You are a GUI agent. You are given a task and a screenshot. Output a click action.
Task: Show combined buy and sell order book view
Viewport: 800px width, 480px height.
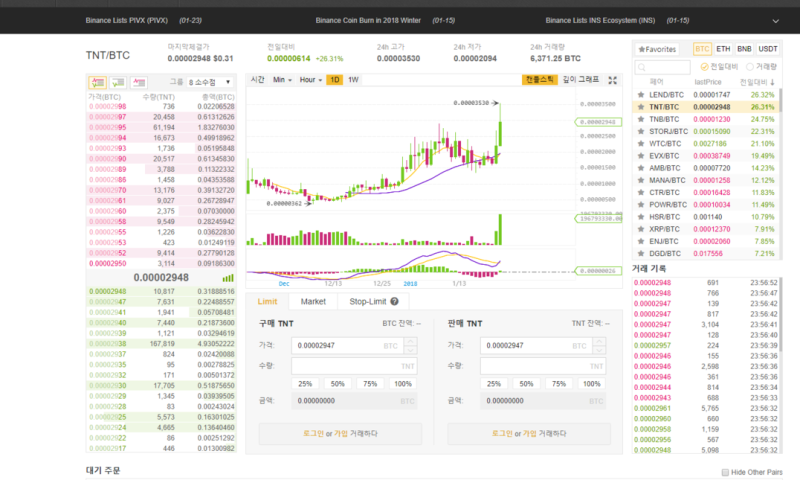(97, 82)
